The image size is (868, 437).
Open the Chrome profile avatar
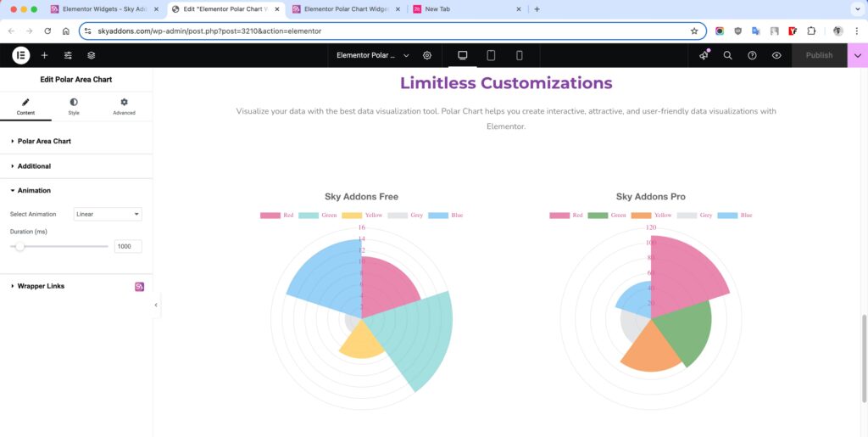(838, 31)
